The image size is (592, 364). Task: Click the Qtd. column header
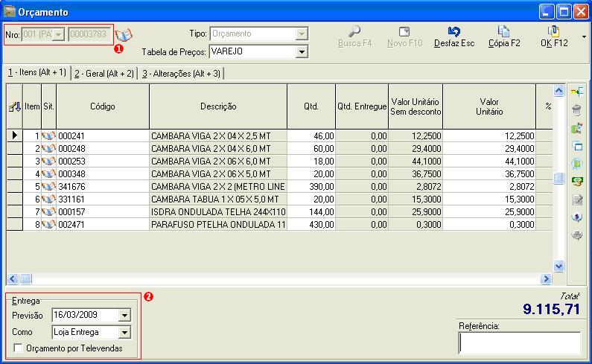point(311,107)
